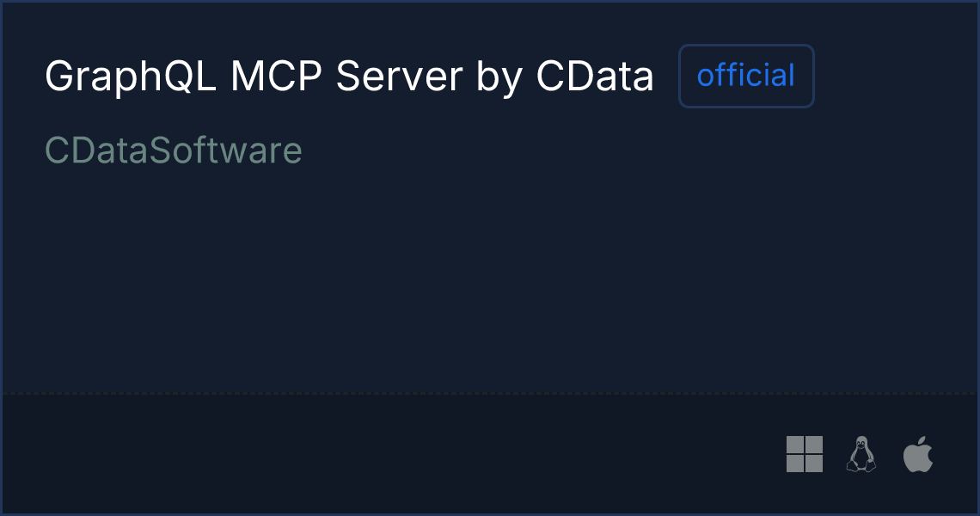The height and width of the screenshot is (516, 980).
Task: Check Linux support via the Tux icon
Action: tap(861, 454)
